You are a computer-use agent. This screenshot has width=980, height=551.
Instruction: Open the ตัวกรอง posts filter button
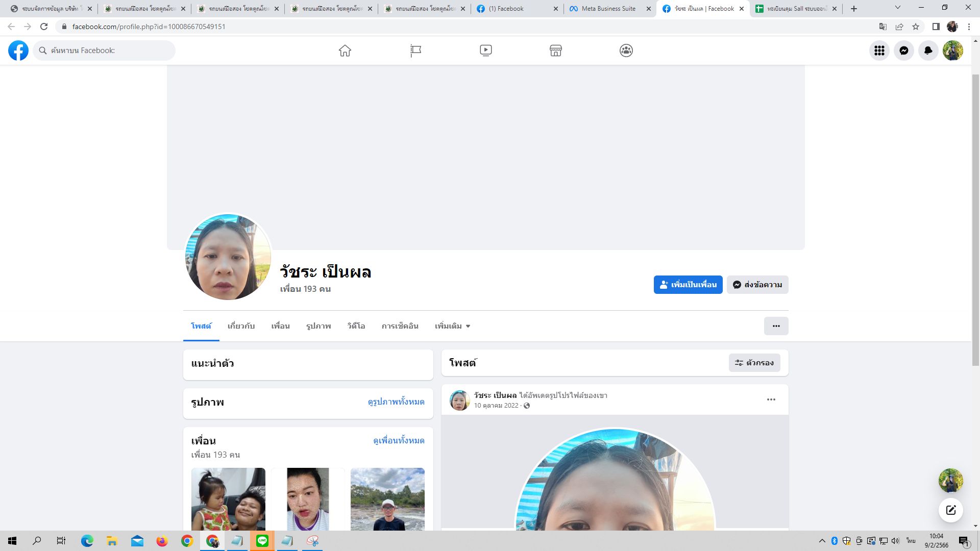click(x=754, y=363)
